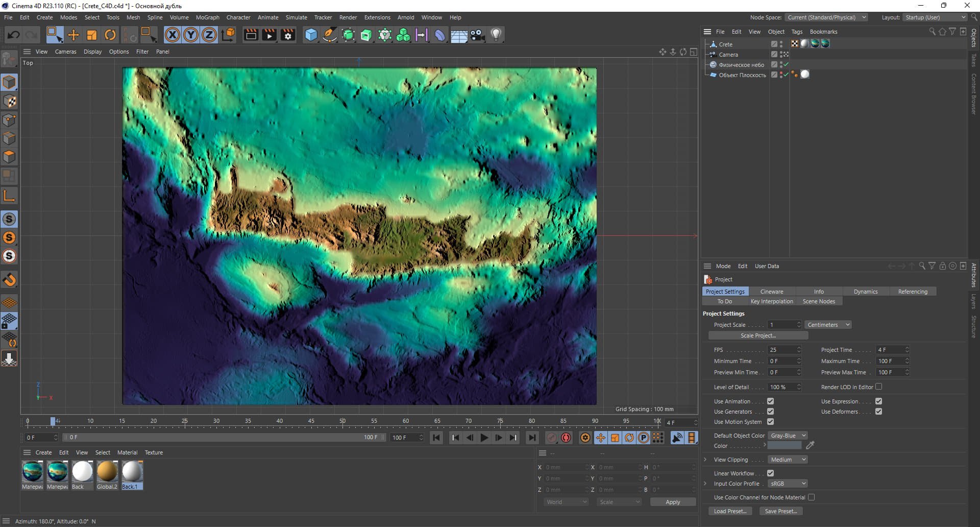
Task: Switch to the Key Interpolation tab
Action: (772, 301)
